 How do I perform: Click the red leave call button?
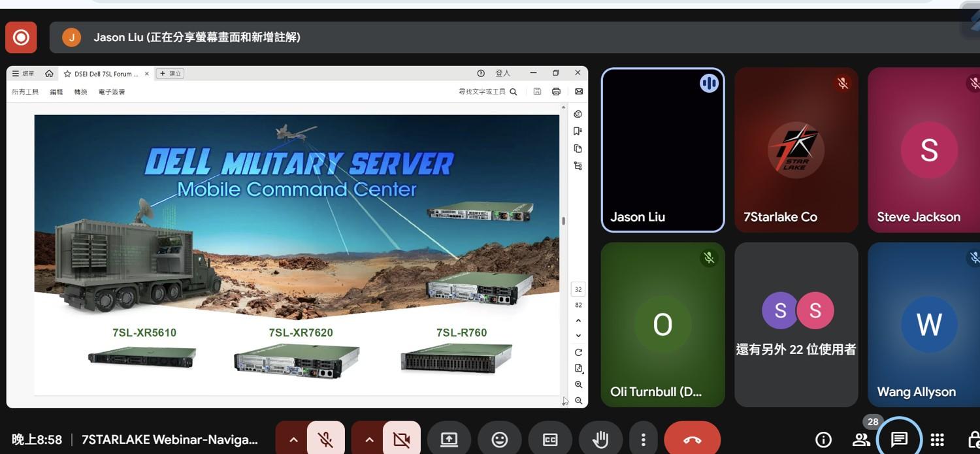tap(692, 440)
